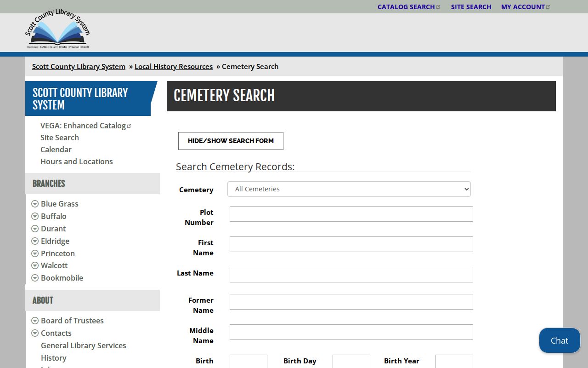Click Hide/Show Search Form button
The height and width of the screenshot is (368, 588).
click(x=231, y=141)
